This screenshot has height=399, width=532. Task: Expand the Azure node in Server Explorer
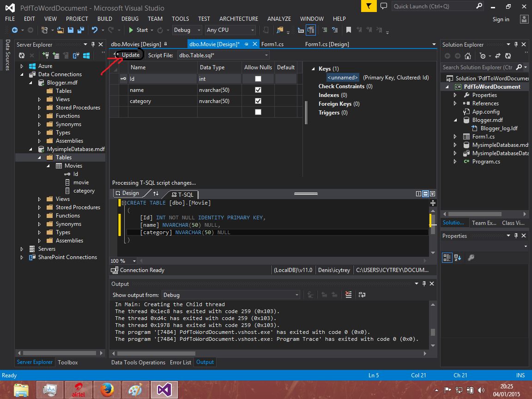click(x=22, y=66)
